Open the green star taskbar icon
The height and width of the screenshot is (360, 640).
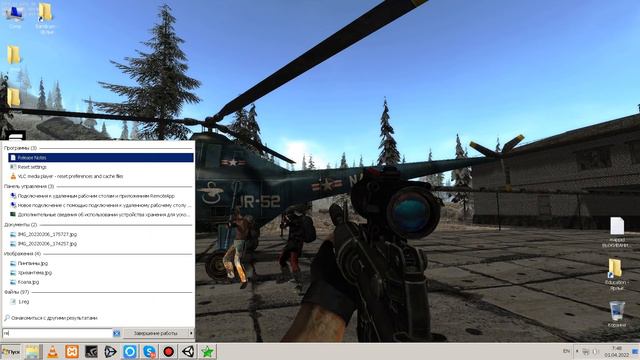[x=207, y=352]
